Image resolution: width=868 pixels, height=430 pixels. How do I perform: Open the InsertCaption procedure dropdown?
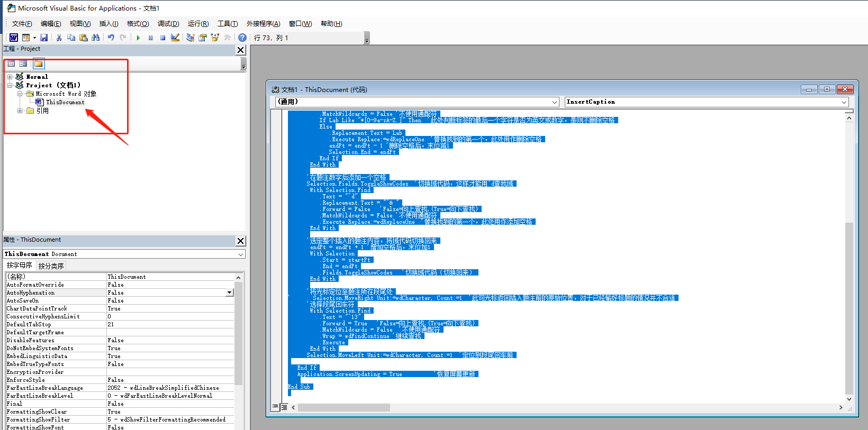pyautogui.click(x=844, y=102)
